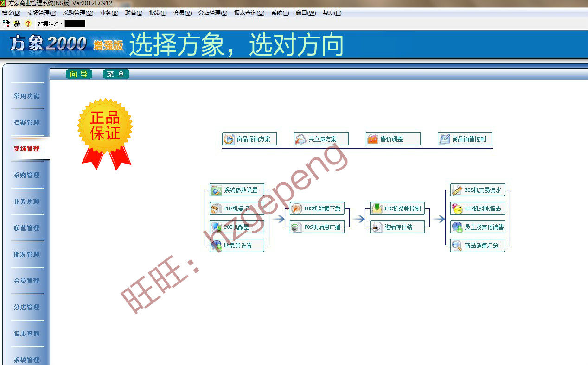588x365 pixels.
Task: Open 商品促销方案 promotion plan icon
Action: [x=229, y=139]
